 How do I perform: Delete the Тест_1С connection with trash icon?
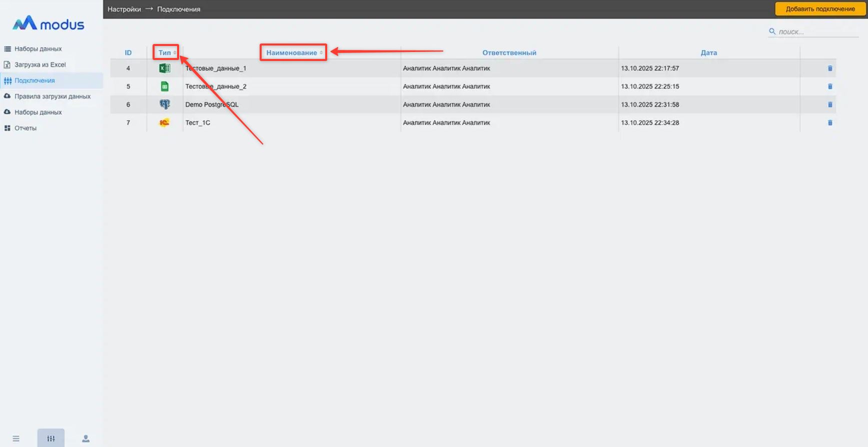pyautogui.click(x=830, y=122)
